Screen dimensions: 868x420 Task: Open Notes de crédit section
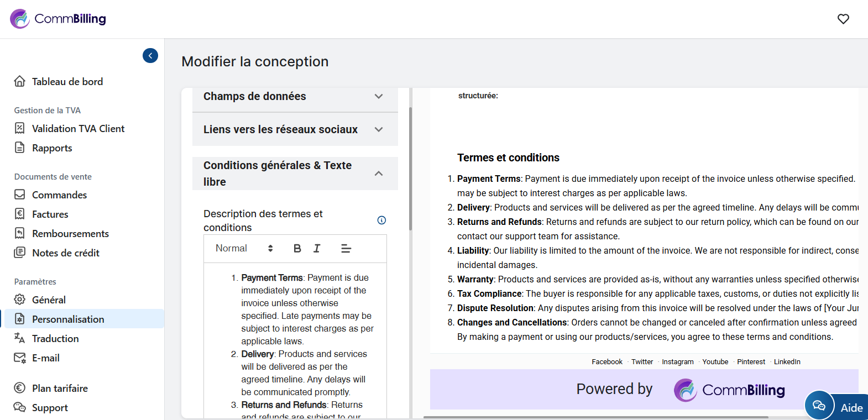(65, 253)
